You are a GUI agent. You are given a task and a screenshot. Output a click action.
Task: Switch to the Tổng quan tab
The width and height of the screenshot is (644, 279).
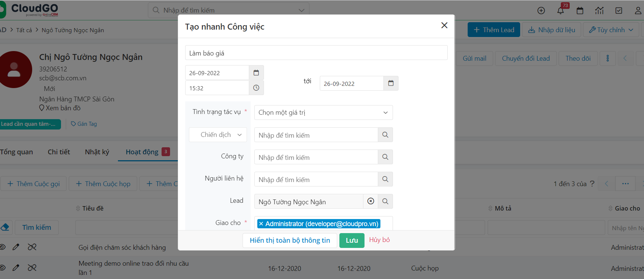[x=17, y=152]
